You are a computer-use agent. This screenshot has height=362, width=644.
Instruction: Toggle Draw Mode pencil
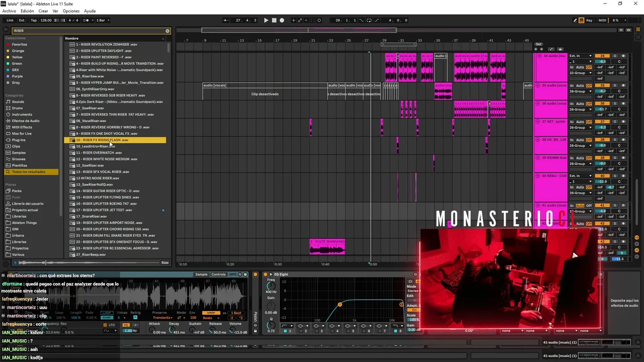coord(575,21)
